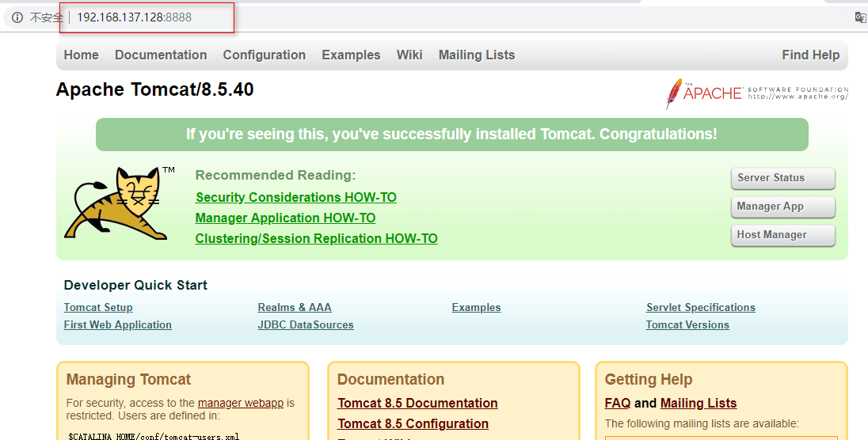Open the Configuration nav item
The image size is (868, 440).
click(264, 55)
